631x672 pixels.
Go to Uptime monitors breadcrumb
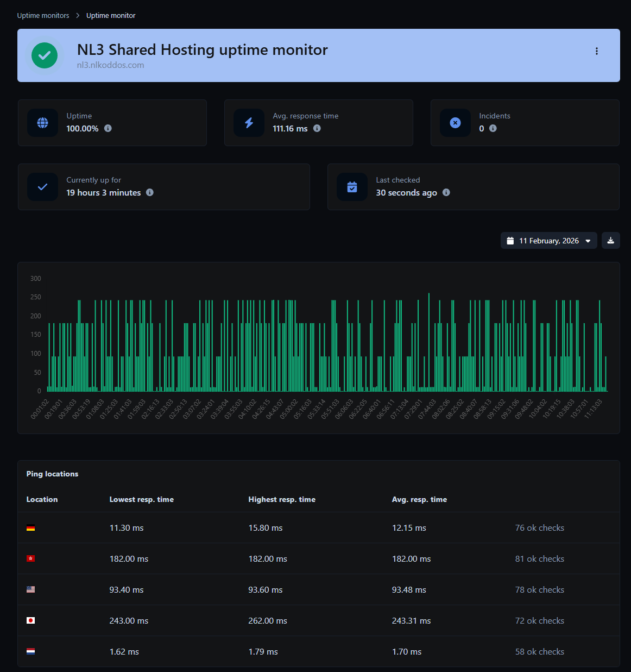[x=43, y=15]
